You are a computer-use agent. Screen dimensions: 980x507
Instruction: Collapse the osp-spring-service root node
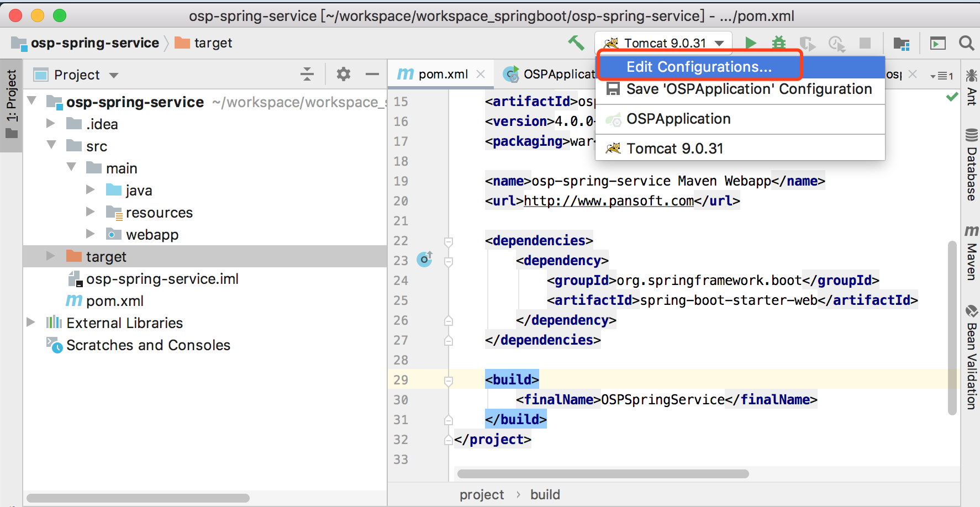(x=32, y=101)
